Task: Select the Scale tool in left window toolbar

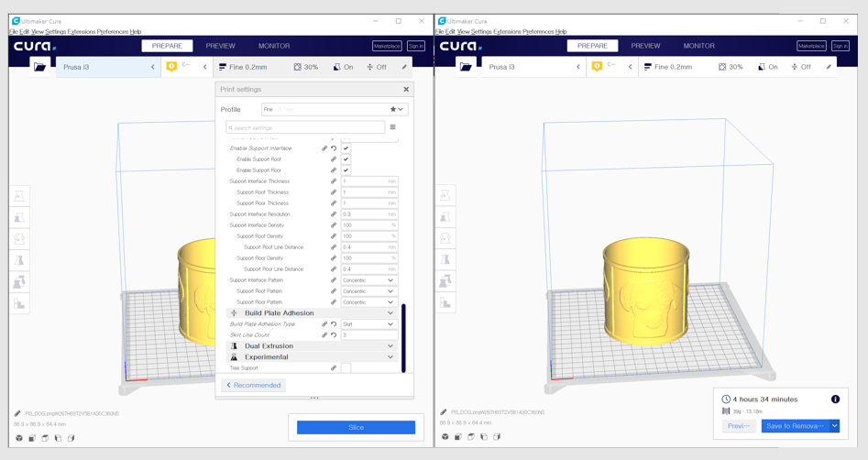Action: 19,217
